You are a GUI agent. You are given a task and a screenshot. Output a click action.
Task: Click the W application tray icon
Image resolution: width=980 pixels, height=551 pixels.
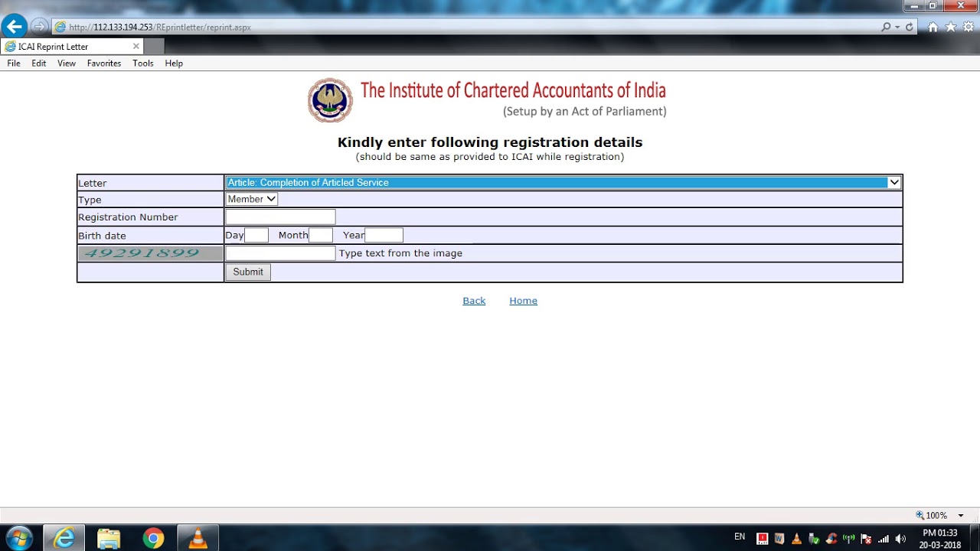tap(779, 539)
